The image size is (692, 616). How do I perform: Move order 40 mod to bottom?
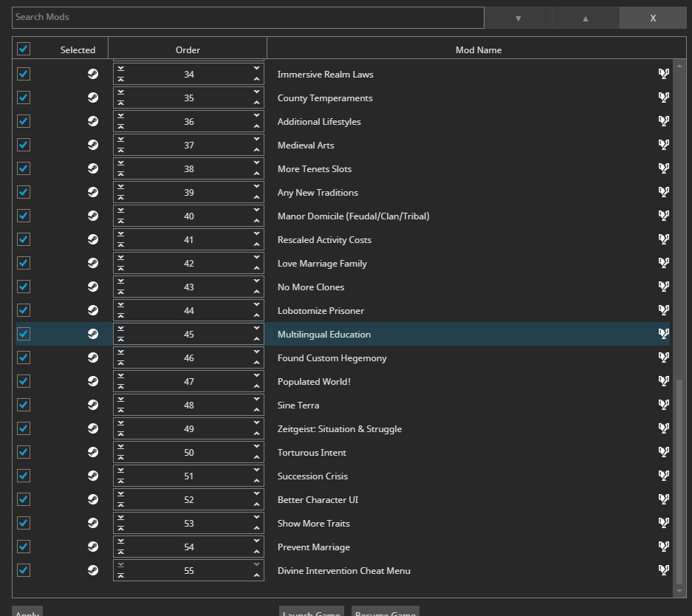pos(120,211)
